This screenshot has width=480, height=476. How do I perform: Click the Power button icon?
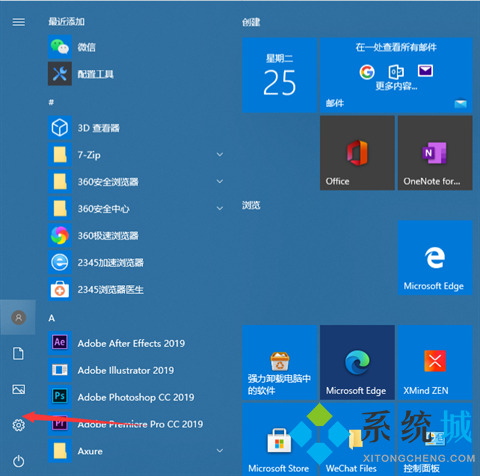pyautogui.click(x=19, y=461)
